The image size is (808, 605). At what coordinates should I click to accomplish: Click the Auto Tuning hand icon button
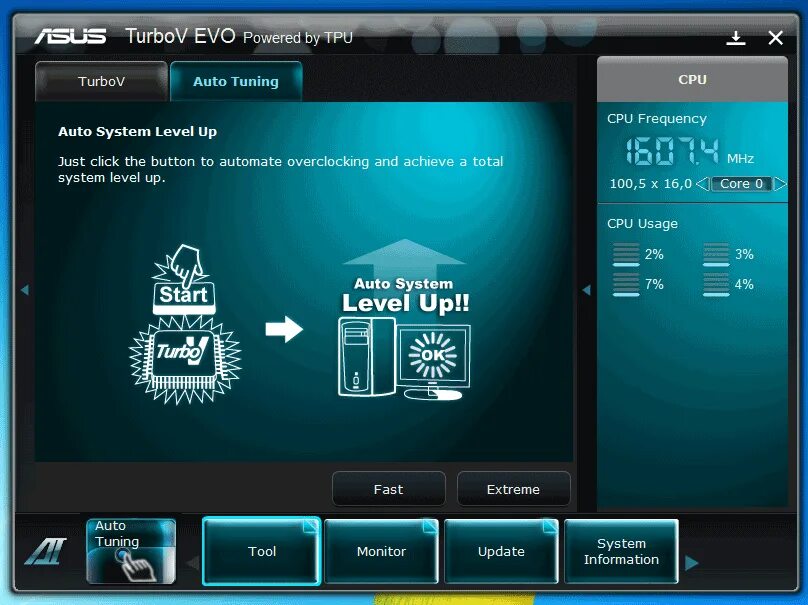(131, 551)
